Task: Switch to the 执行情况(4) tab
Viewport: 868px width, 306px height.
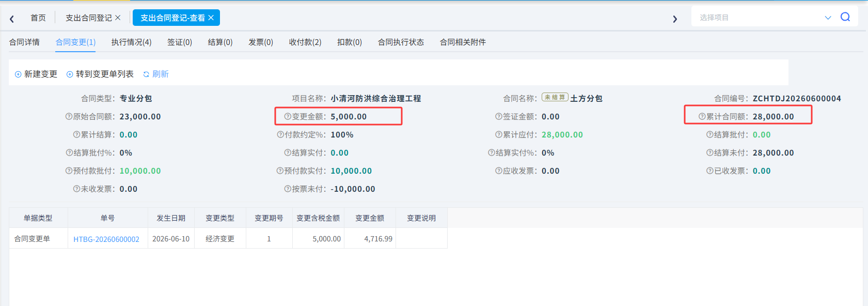Action: coord(131,42)
